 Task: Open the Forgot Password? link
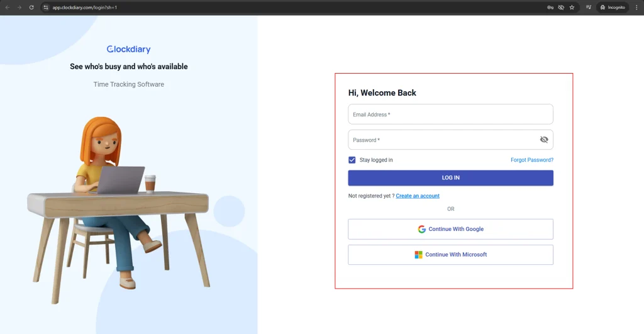tap(532, 160)
